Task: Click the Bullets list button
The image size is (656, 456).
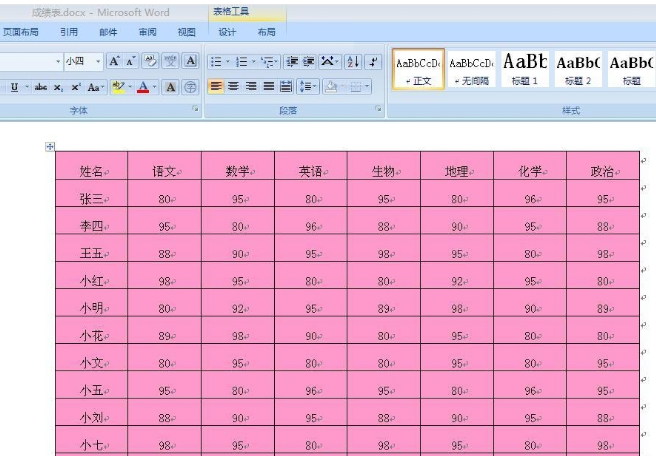Action: pos(216,62)
